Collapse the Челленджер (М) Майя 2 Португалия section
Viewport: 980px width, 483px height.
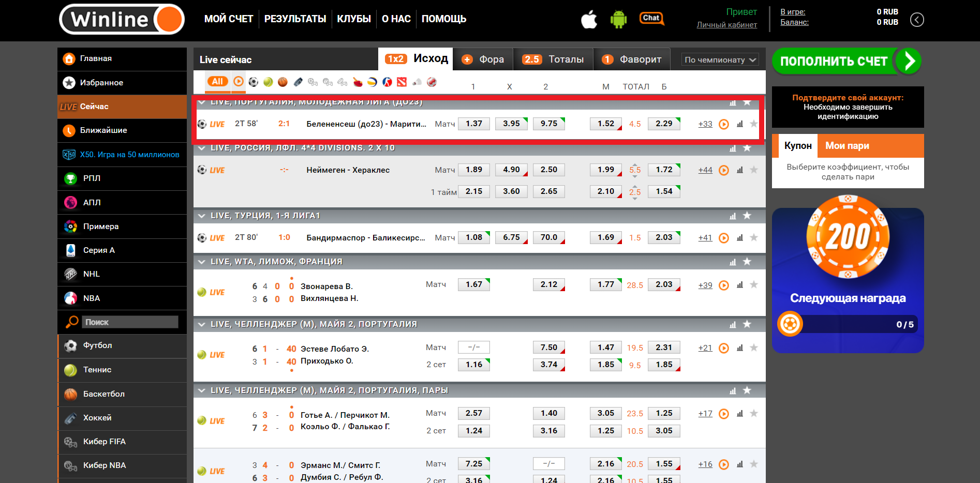pos(201,325)
